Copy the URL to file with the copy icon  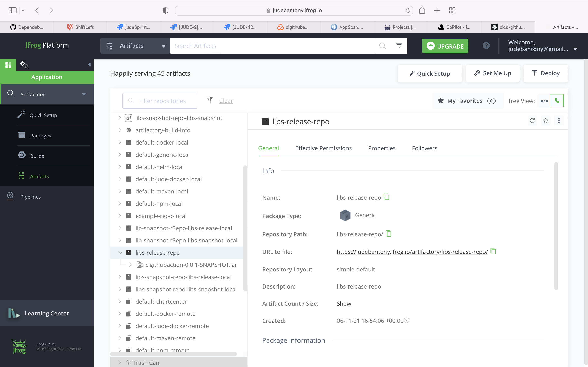tap(493, 251)
